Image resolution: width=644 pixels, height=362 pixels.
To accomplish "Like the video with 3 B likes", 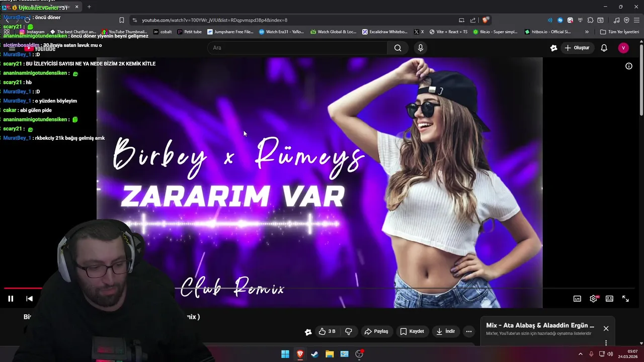I will [x=327, y=331].
